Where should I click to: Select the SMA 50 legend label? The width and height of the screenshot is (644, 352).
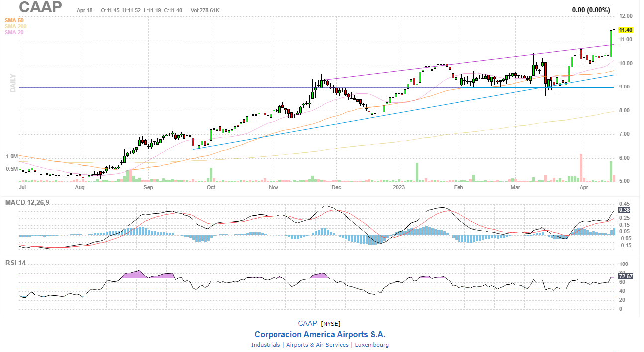pos(14,20)
